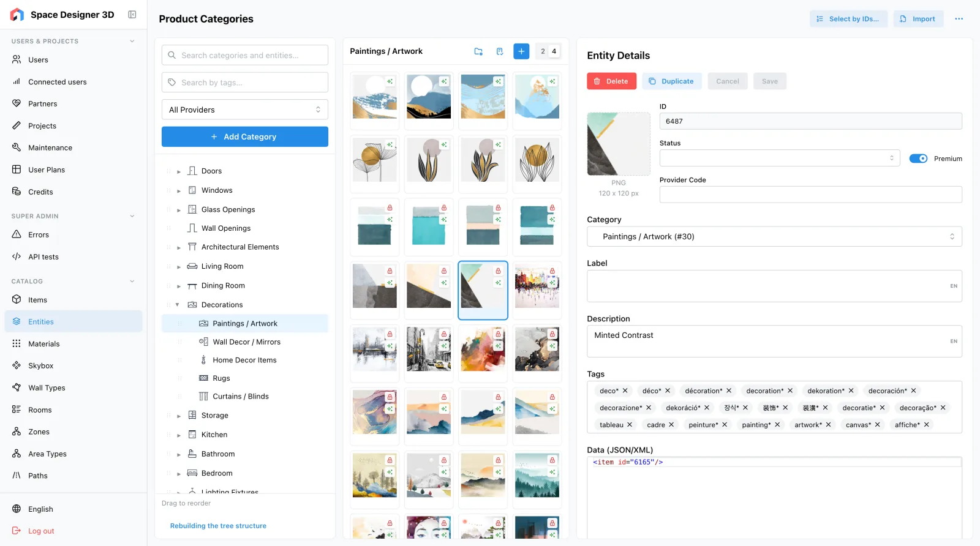This screenshot has width=980, height=546.
Task: Click the Save button
Action: [770, 81]
